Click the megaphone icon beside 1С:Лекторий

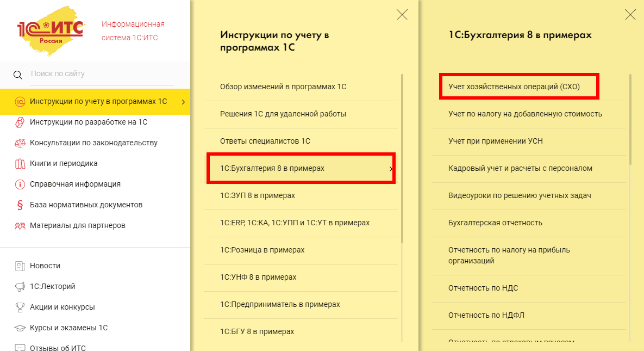20,286
